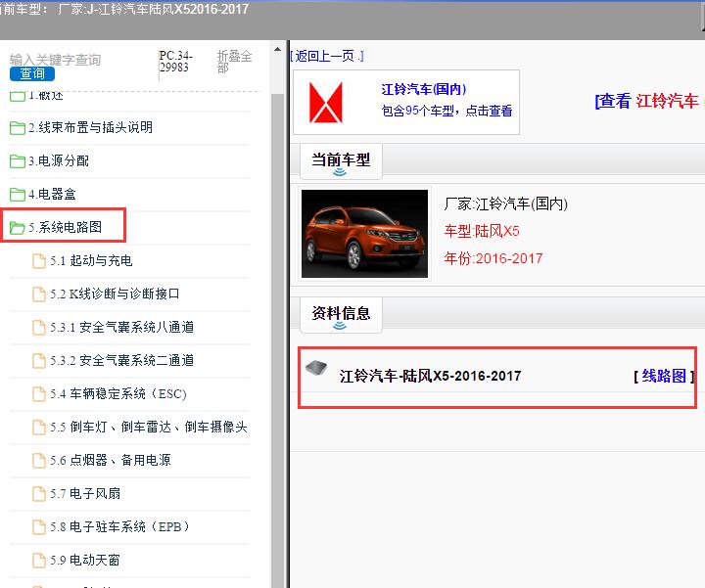Expand folder 4.电器盒
705x588 pixels.
coord(52,194)
